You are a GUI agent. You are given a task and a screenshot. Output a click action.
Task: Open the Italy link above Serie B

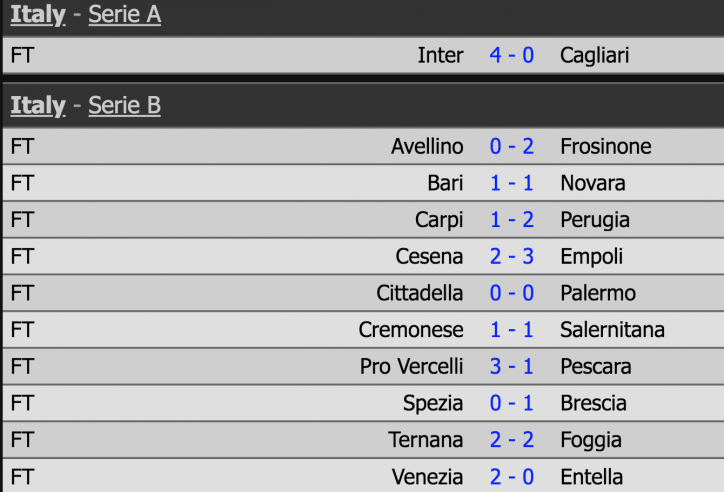tap(38, 106)
